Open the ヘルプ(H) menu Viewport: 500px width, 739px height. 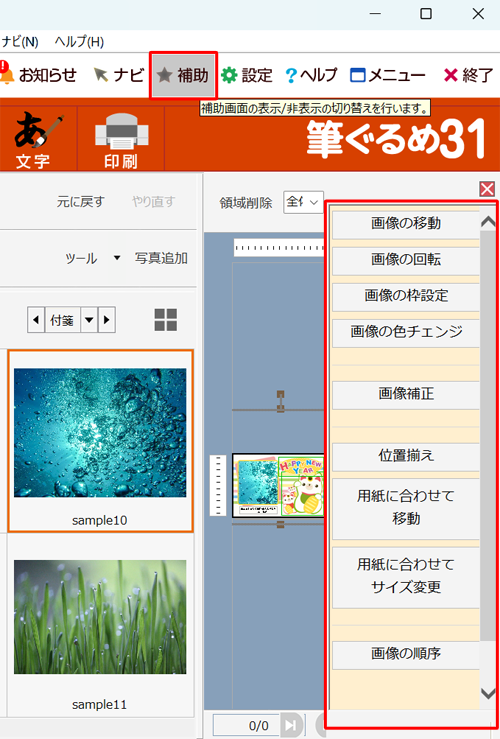(x=79, y=42)
